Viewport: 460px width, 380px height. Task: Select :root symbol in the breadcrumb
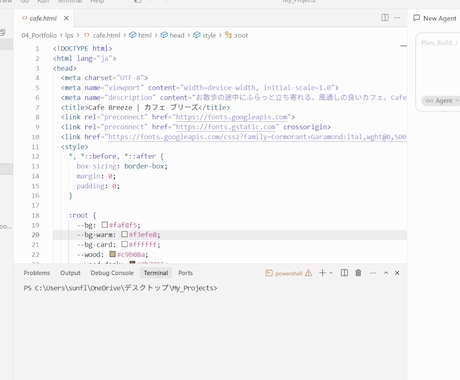(237, 35)
